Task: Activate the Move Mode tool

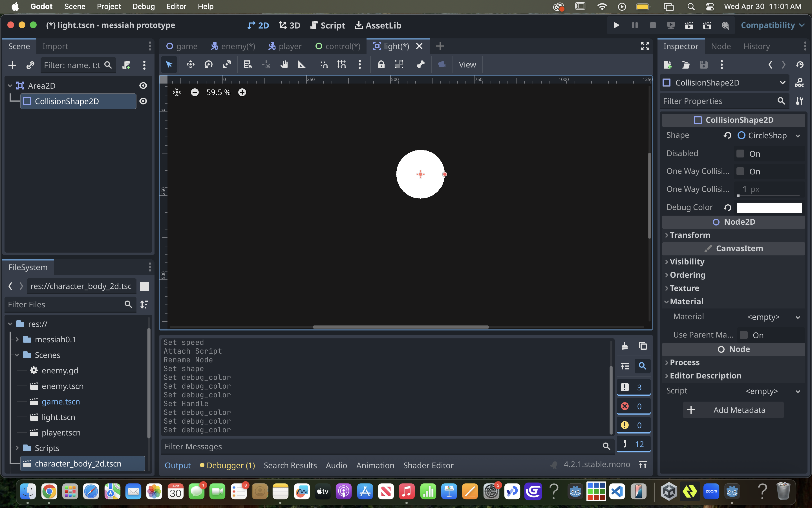Action: coord(191,65)
